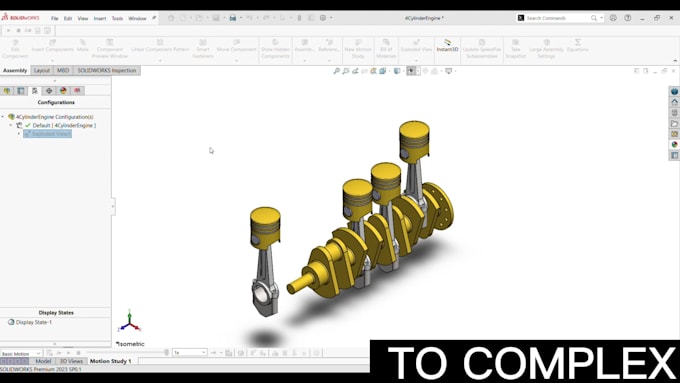Open Component Preview Window
Image resolution: width=680 pixels, height=383 pixels.
pyautogui.click(x=110, y=49)
